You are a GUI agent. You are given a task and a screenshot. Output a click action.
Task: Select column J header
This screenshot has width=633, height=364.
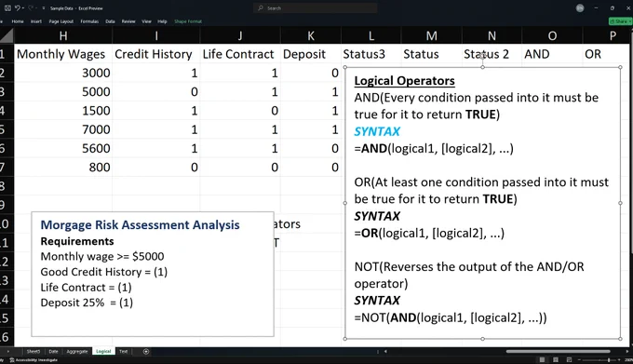coord(240,36)
